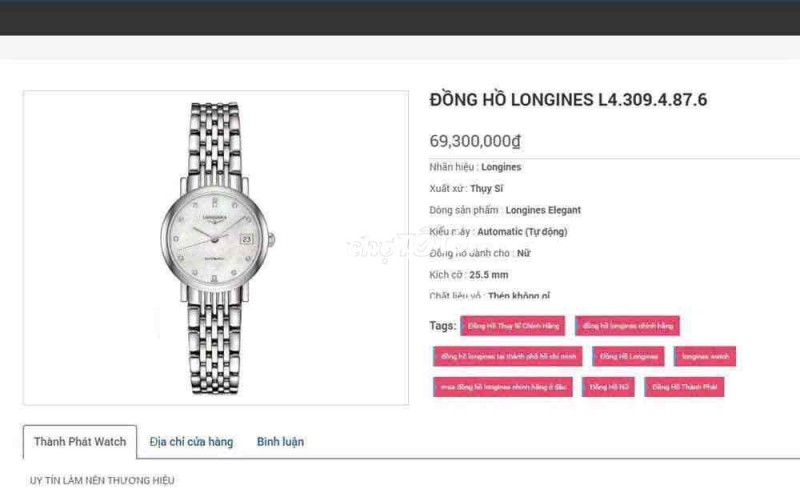800x489 pixels.
Task: Click the Automatic (Tự động) movement value
Action: point(522,231)
